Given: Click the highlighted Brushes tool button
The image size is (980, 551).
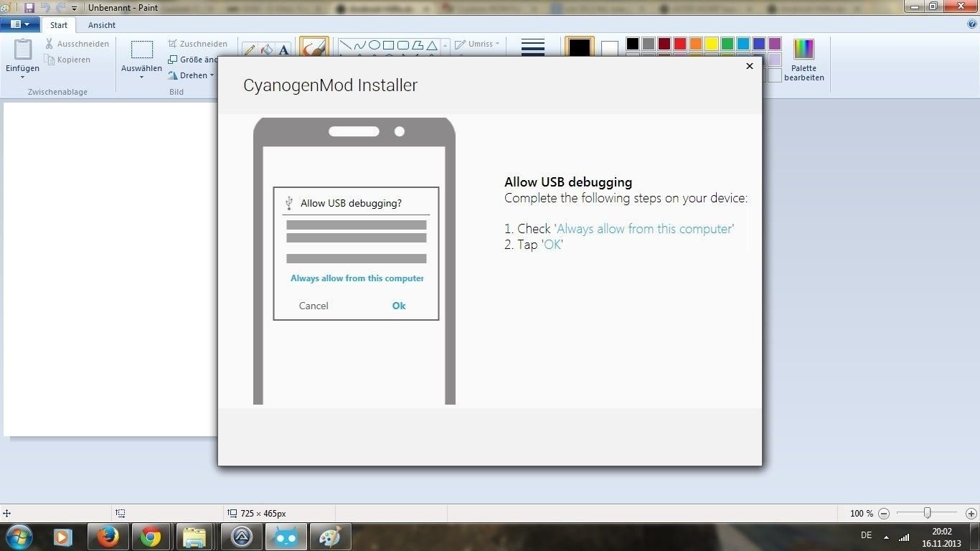Looking at the screenshot, I should click(314, 47).
